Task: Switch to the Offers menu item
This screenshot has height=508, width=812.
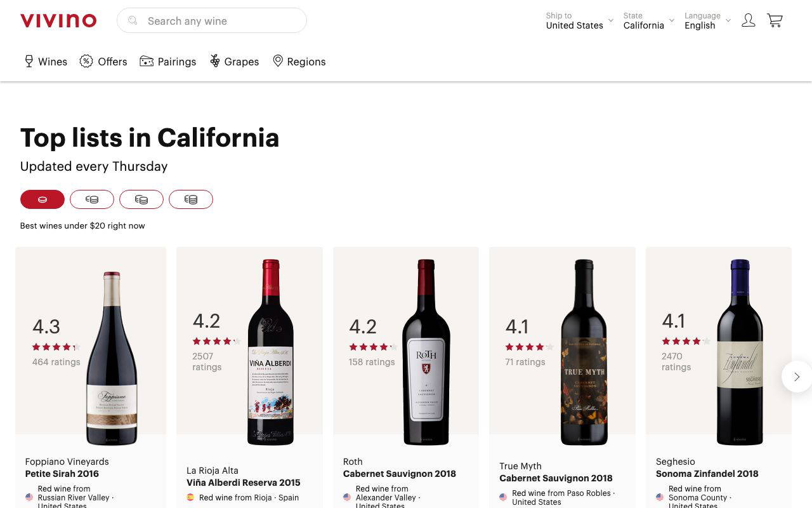Action: (x=112, y=61)
